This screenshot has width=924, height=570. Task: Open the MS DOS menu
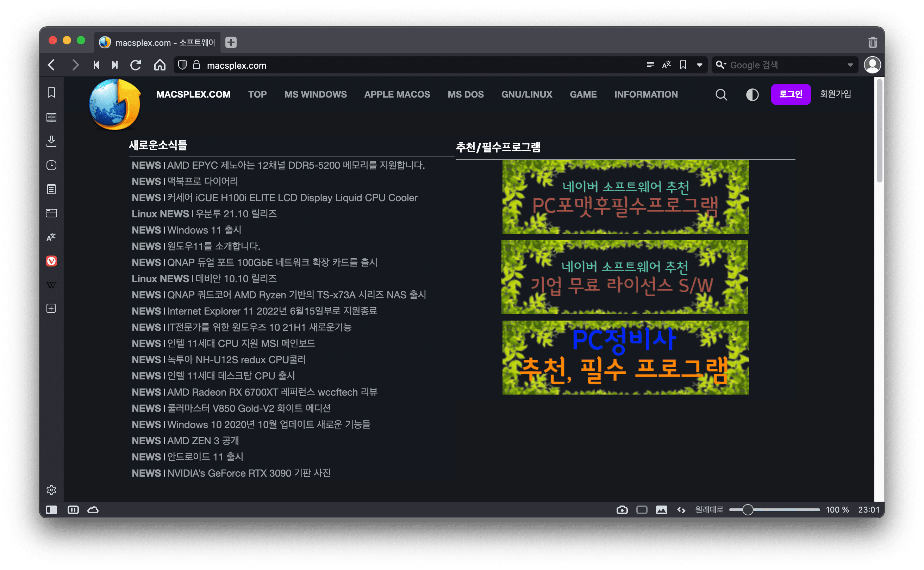click(x=466, y=94)
